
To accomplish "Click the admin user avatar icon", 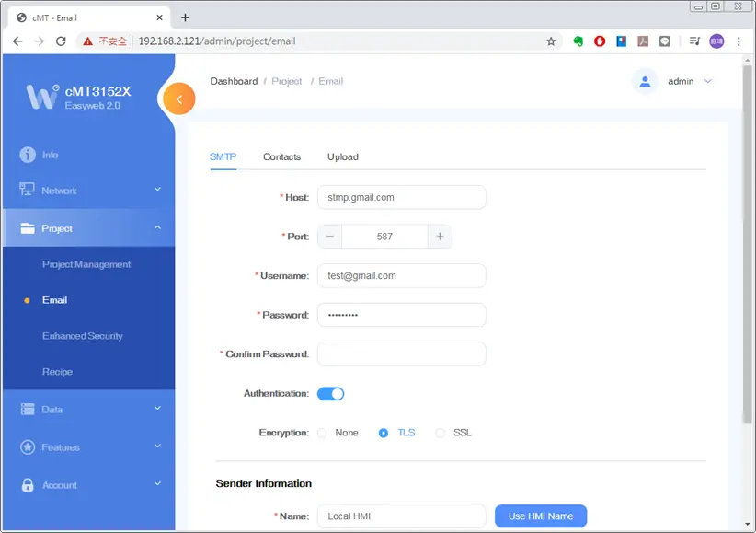I will (645, 82).
